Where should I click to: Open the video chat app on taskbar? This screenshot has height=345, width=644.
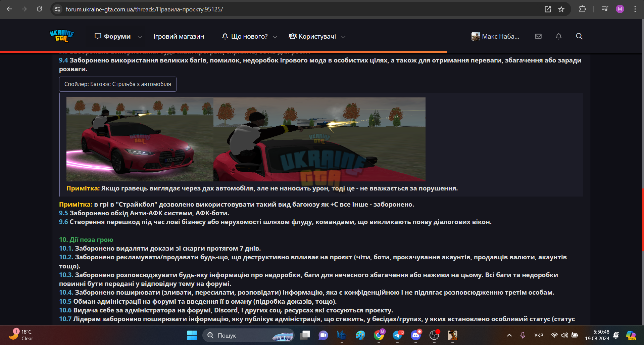coord(323,335)
